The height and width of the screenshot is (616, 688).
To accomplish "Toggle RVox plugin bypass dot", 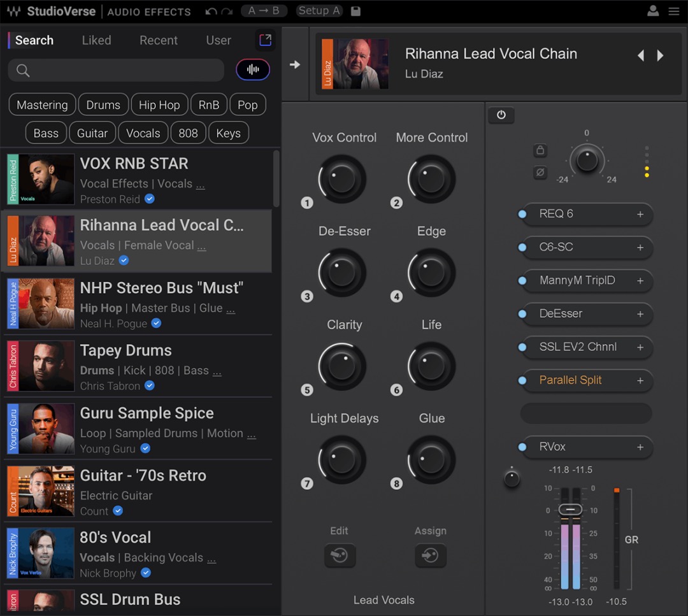I will [522, 447].
